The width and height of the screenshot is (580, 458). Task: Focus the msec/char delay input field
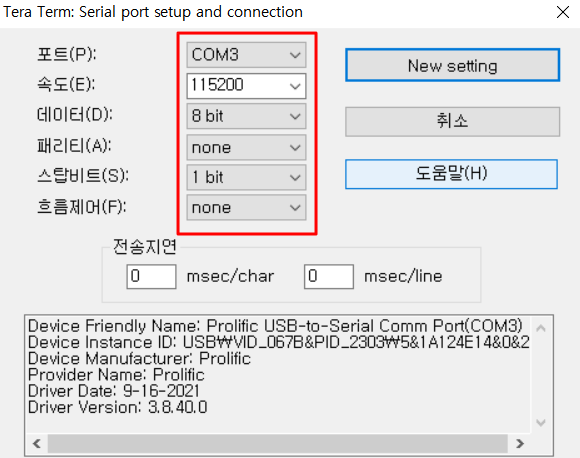click(151, 276)
